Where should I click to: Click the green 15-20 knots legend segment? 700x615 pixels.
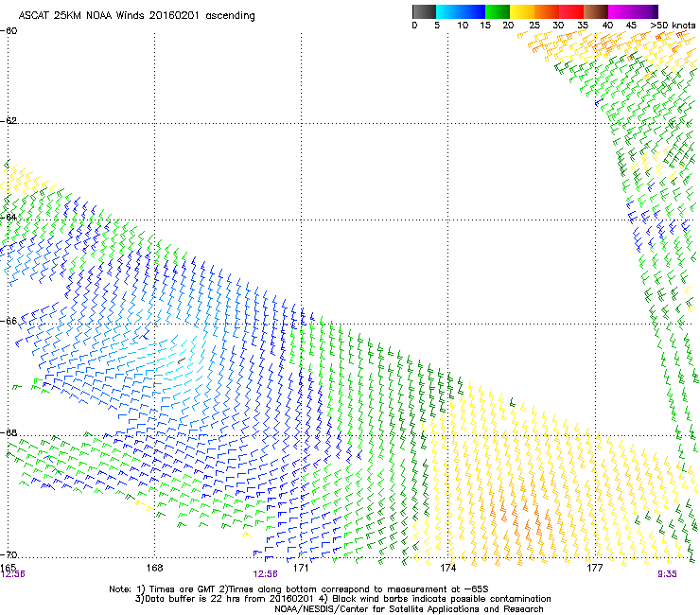coord(498,11)
